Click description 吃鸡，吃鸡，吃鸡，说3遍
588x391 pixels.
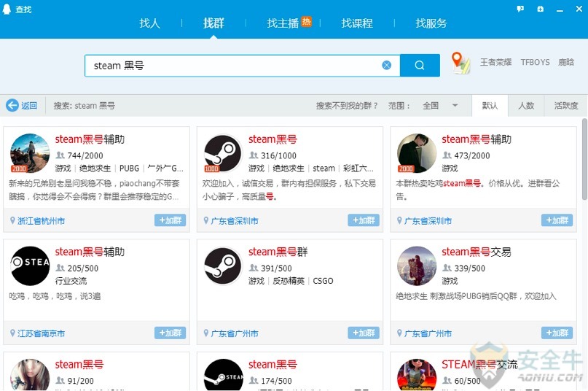[55, 296]
